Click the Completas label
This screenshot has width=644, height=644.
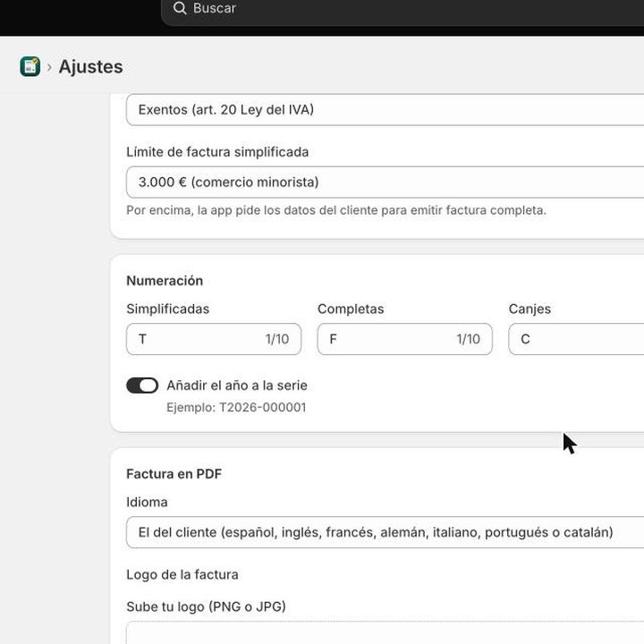tap(351, 309)
